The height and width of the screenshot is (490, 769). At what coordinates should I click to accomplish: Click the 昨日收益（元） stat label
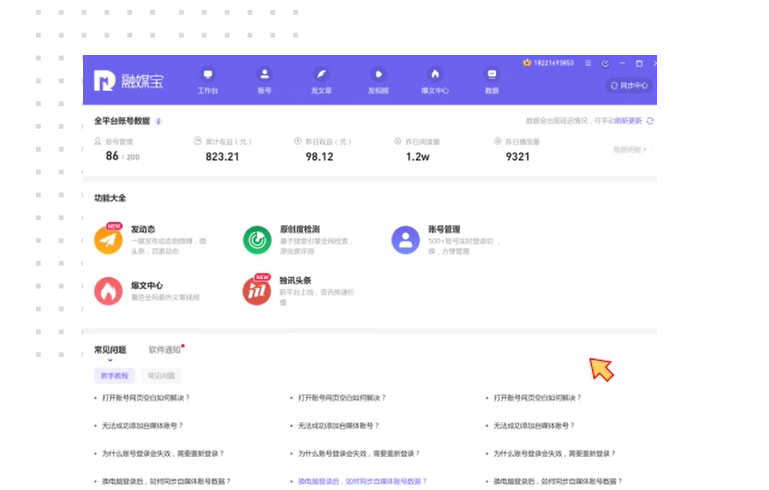(328, 142)
